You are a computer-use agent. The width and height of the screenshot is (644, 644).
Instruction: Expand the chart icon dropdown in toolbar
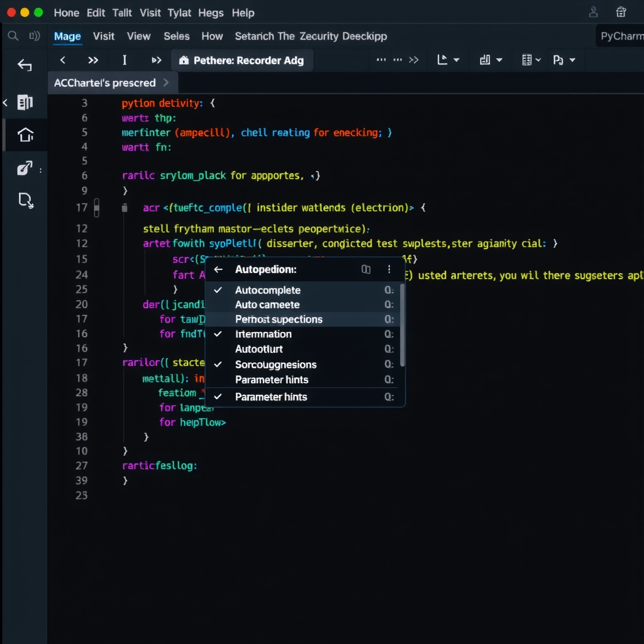tap(491, 60)
